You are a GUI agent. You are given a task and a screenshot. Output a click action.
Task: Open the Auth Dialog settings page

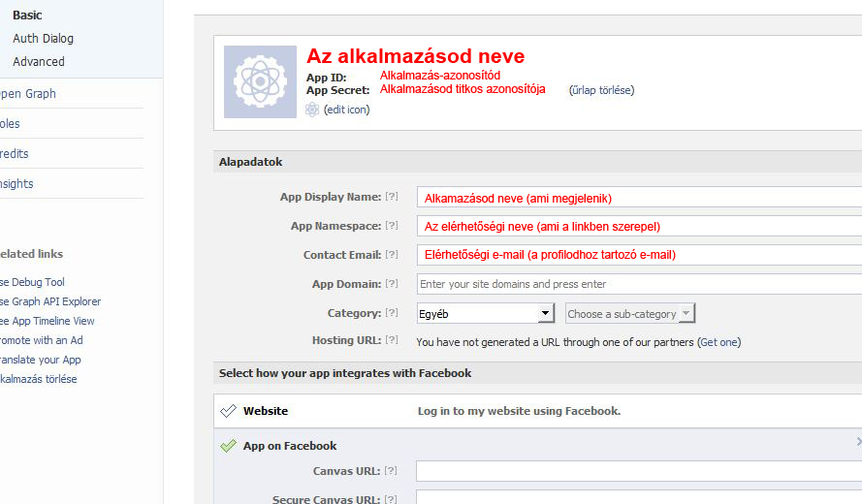click(43, 39)
